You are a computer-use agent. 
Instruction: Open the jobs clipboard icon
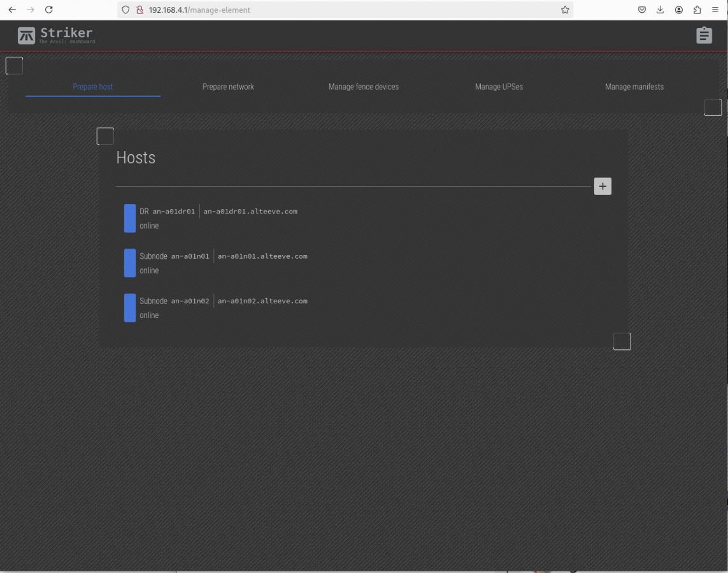(x=704, y=36)
